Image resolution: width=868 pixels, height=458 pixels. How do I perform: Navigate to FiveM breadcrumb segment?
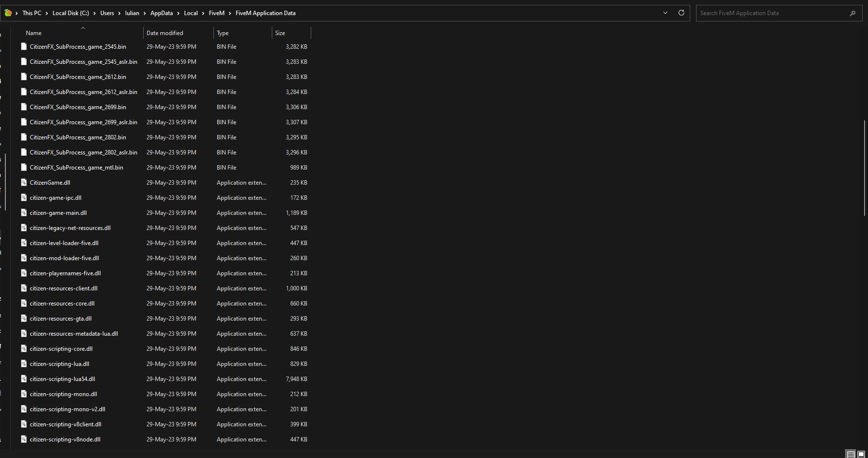tap(217, 13)
